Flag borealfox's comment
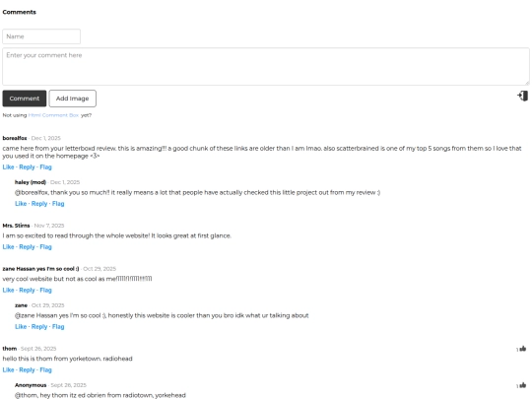Viewport: 532px width, 399px height. [x=45, y=166]
